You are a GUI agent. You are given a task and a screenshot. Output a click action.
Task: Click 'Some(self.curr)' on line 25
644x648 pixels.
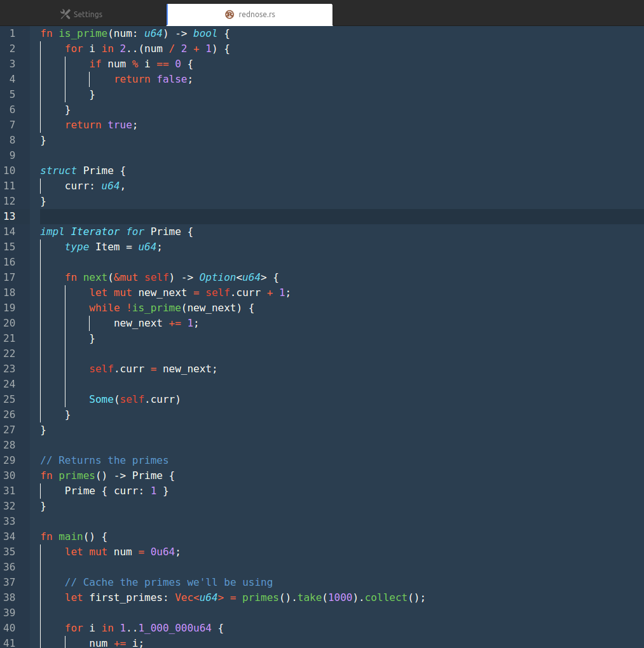point(135,400)
